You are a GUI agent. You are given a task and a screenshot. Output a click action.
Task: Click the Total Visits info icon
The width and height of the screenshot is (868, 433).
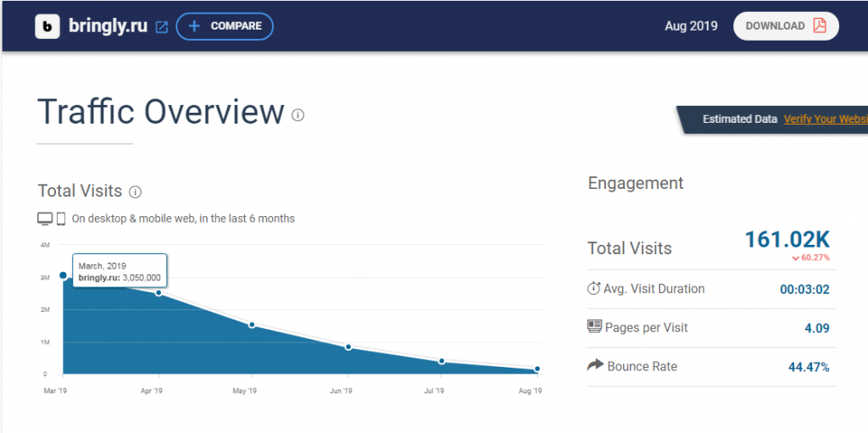(136, 192)
